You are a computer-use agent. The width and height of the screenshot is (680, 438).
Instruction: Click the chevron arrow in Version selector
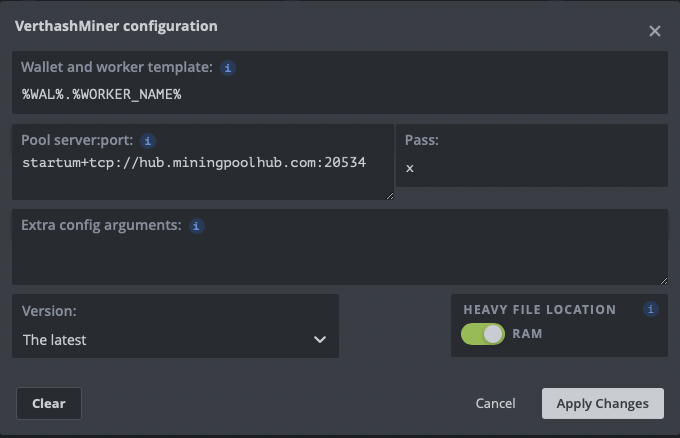pos(320,340)
